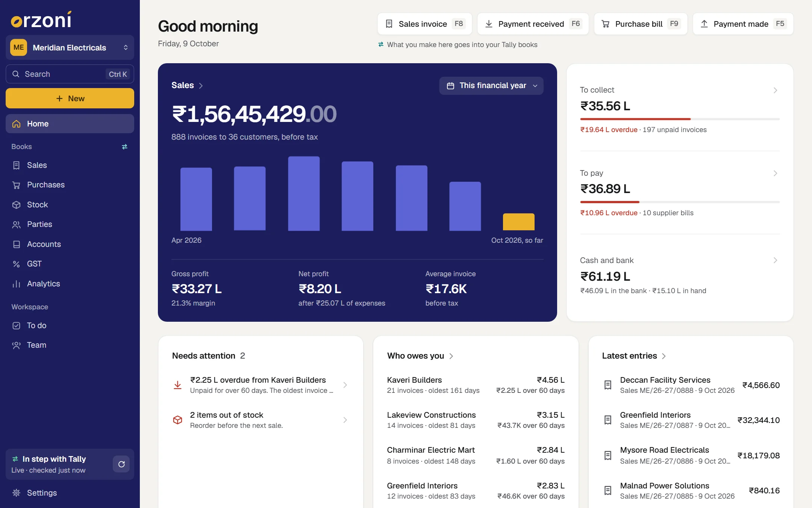Click the Tally sync arrows icon beside Books
The width and height of the screenshot is (812, 508).
pos(124,147)
